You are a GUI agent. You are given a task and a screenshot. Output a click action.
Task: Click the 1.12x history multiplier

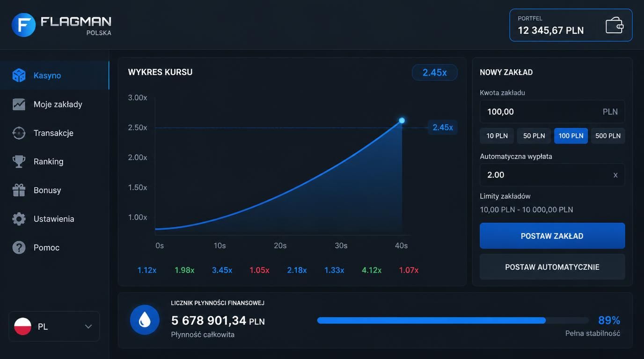[147, 270]
